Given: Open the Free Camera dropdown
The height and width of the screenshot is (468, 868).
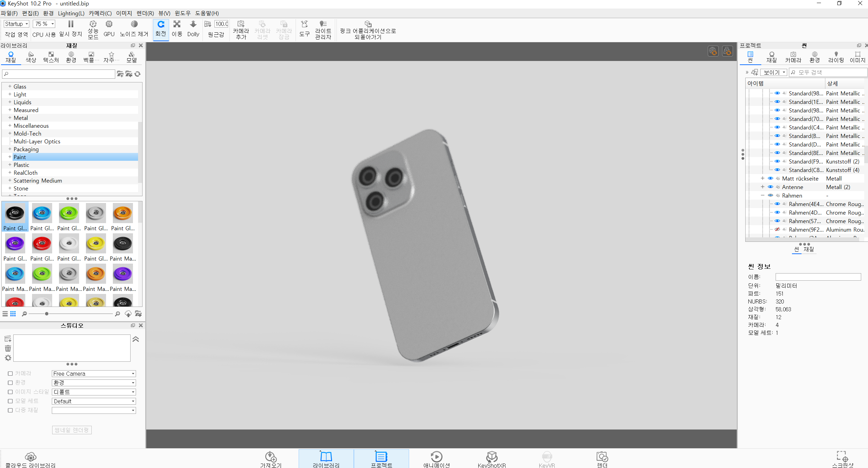Looking at the screenshot, I should coord(94,374).
